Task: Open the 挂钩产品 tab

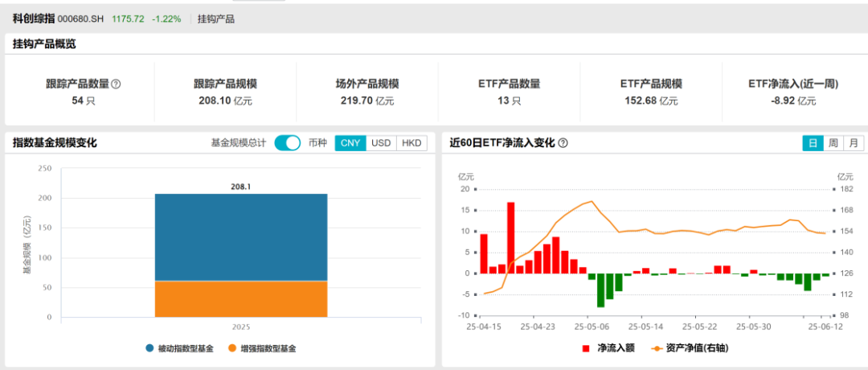Action: 216,18
